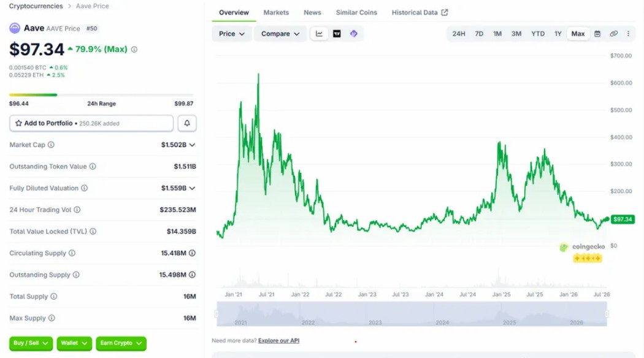Image resolution: width=644 pixels, height=358 pixels.
Task: Switch chart to 1Y range
Action: (x=558, y=34)
